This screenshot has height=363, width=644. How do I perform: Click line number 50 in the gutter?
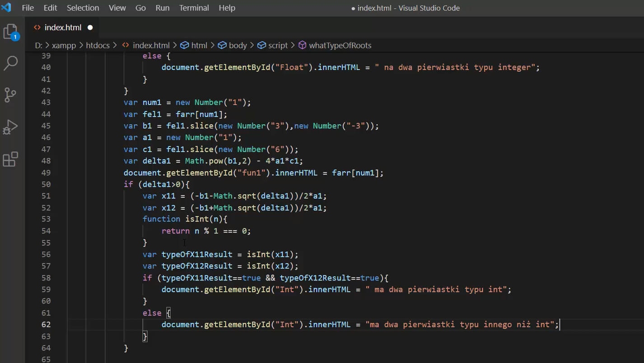pyautogui.click(x=46, y=184)
